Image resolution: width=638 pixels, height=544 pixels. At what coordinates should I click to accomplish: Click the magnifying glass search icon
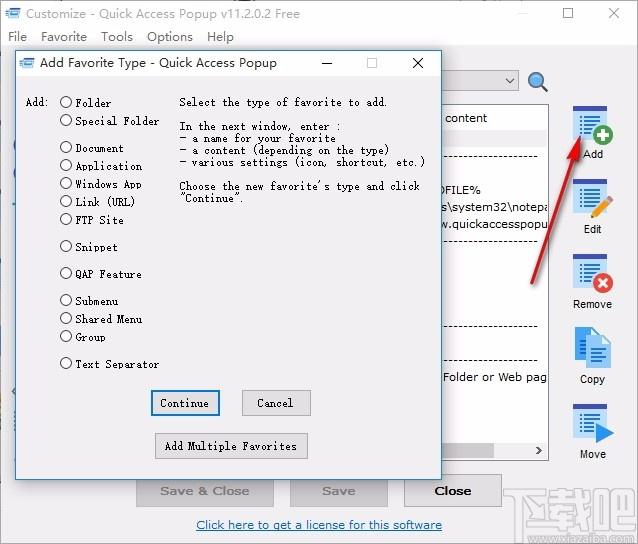click(x=537, y=82)
